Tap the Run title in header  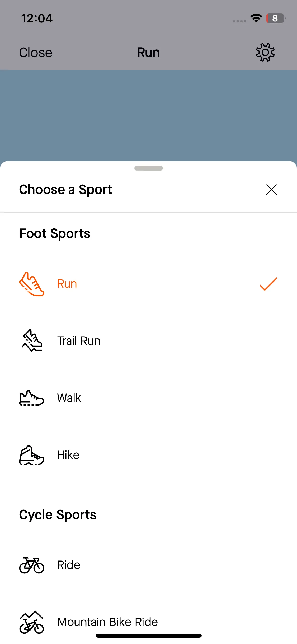[x=148, y=52]
